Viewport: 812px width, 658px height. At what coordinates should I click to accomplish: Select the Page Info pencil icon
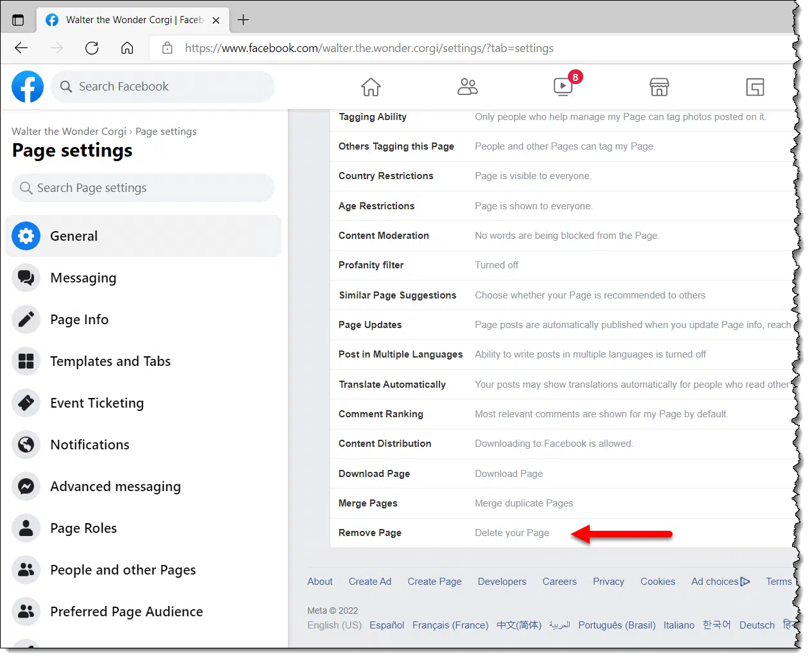[x=26, y=320]
